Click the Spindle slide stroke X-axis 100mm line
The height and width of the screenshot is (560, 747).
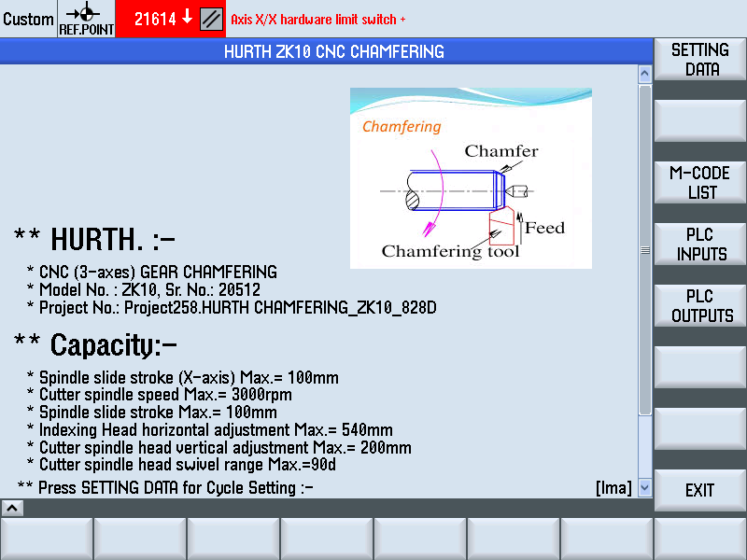[x=183, y=377]
